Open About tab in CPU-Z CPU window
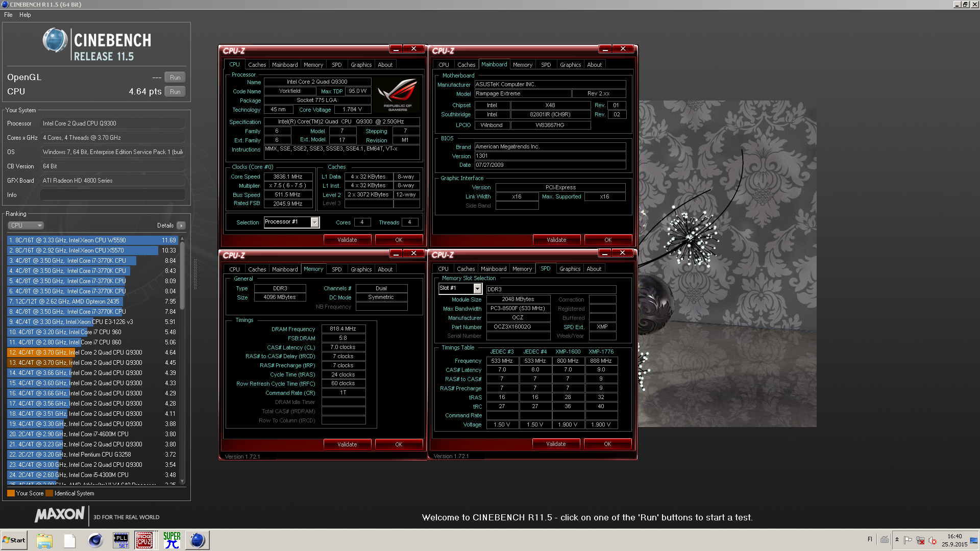The height and width of the screenshot is (551, 980). [x=385, y=65]
